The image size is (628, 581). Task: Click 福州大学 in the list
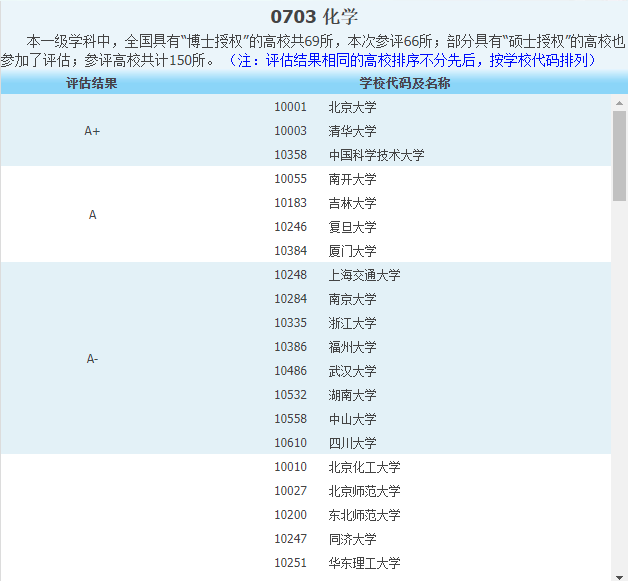[x=352, y=347]
